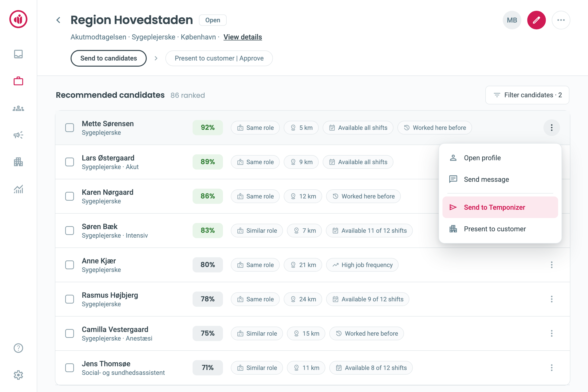Viewport: 588px width, 392px height.
Task: Click the Open status badge
Action: (x=213, y=20)
